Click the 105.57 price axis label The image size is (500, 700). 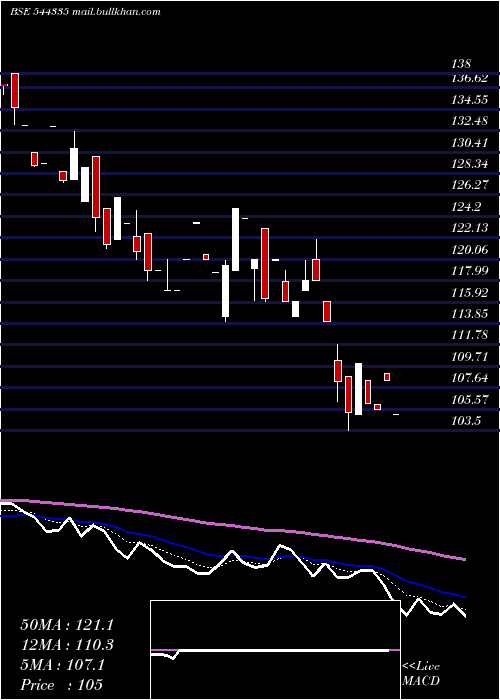(469, 399)
